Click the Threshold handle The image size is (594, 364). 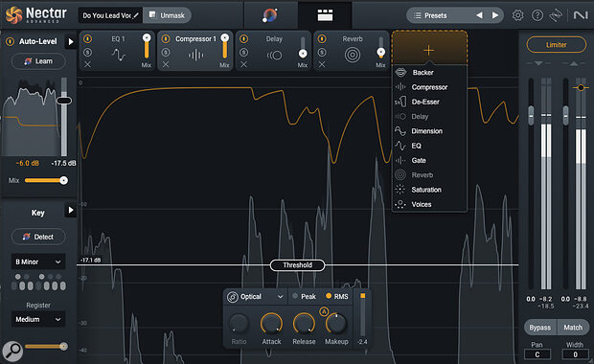pyautogui.click(x=297, y=265)
